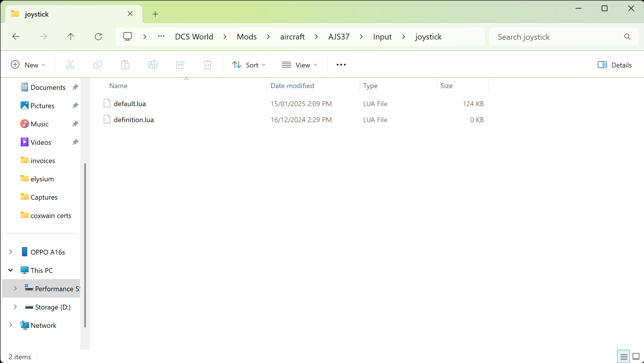The image size is (644, 363).
Task: Open a new tab with plus button
Action: [x=155, y=14]
